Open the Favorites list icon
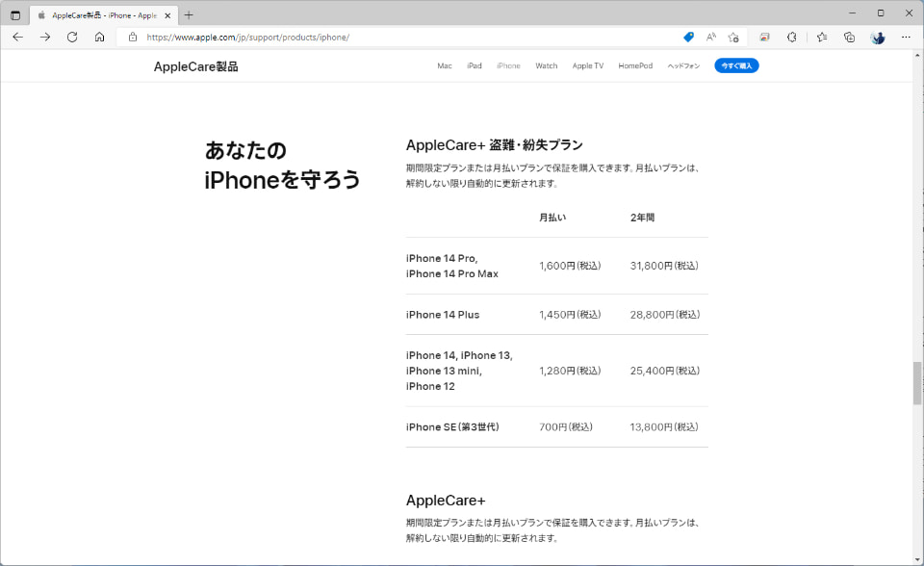Image resolution: width=924 pixels, height=566 pixels. (820, 37)
